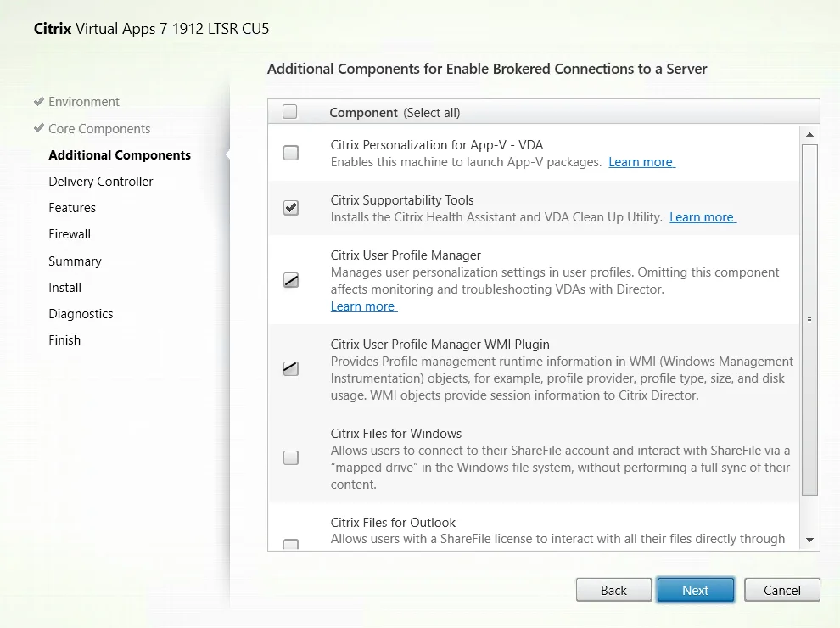The height and width of the screenshot is (628, 840).
Task: Go to the Core Components step
Action: coord(99,129)
